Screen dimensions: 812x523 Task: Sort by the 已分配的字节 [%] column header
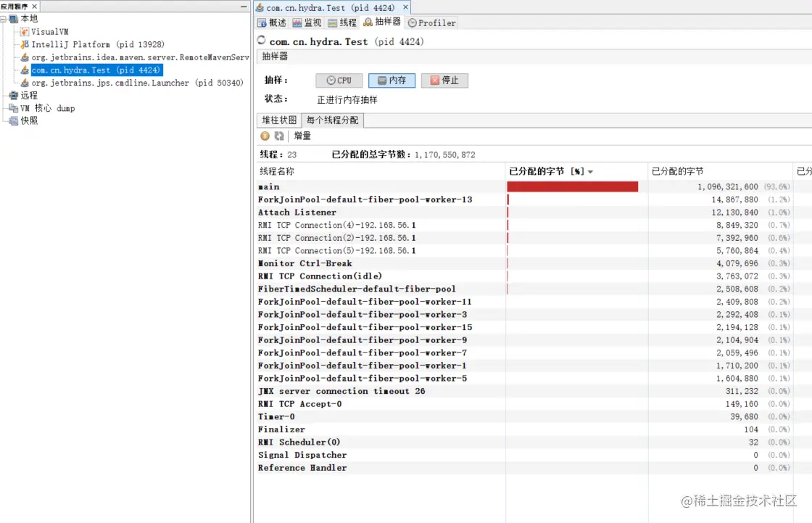576,171
